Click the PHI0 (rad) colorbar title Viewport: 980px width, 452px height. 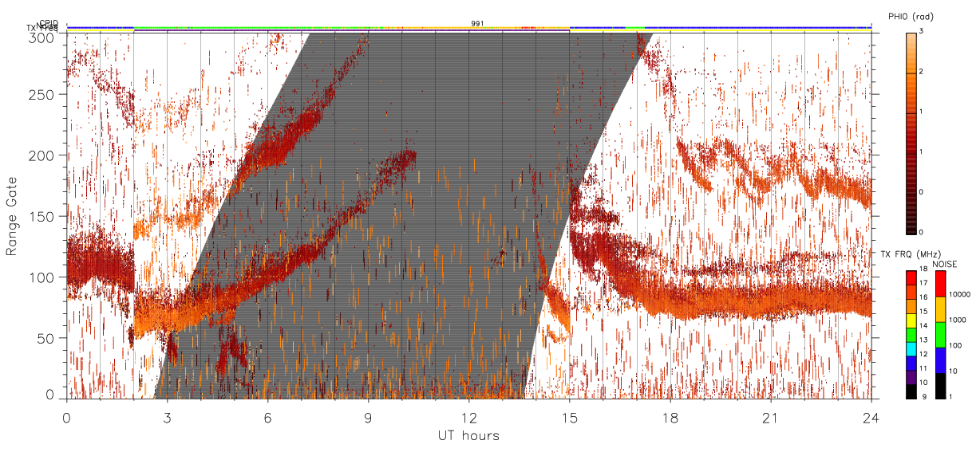point(911,16)
